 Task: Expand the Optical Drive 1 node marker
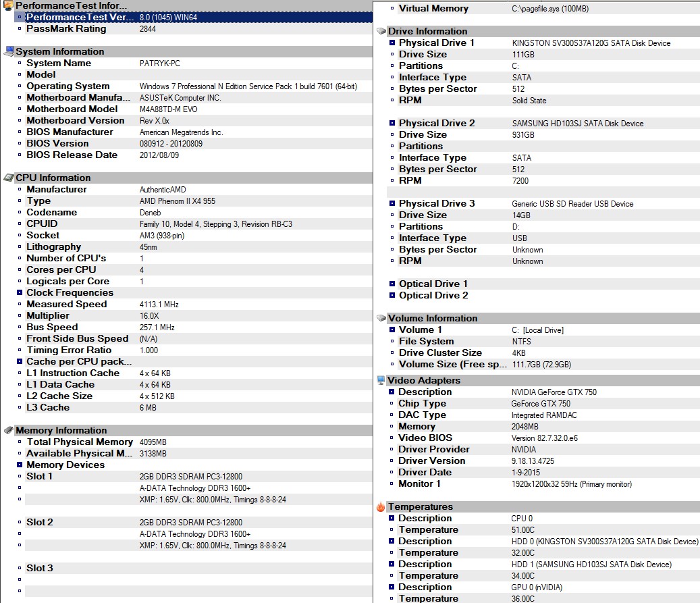point(392,284)
